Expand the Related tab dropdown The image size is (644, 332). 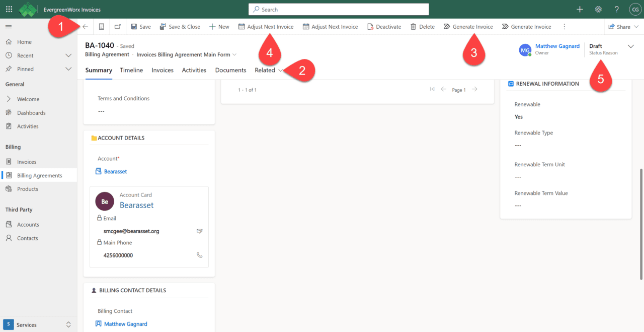[x=269, y=70]
